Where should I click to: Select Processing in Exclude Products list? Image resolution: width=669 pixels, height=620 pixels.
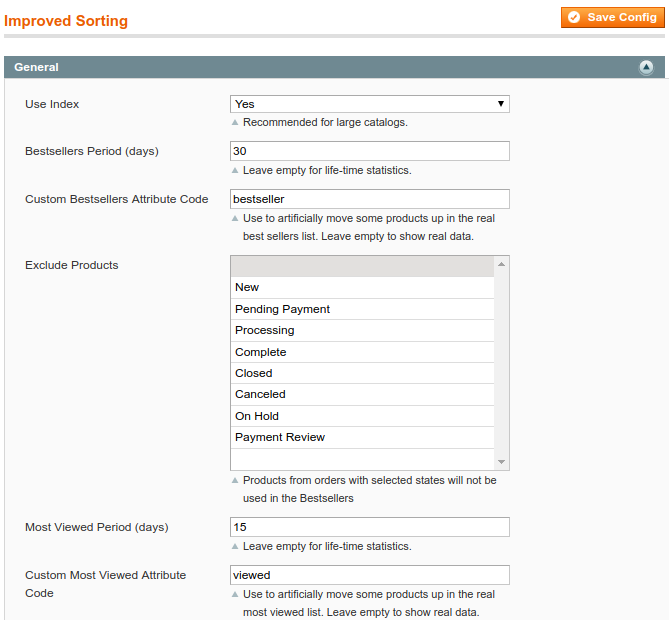pos(362,330)
